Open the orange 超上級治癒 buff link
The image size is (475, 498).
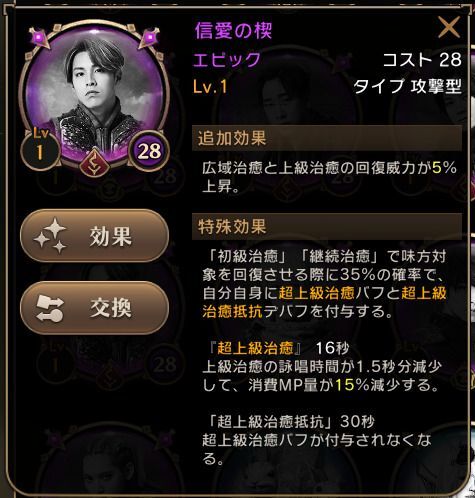pyautogui.click(x=316, y=293)
